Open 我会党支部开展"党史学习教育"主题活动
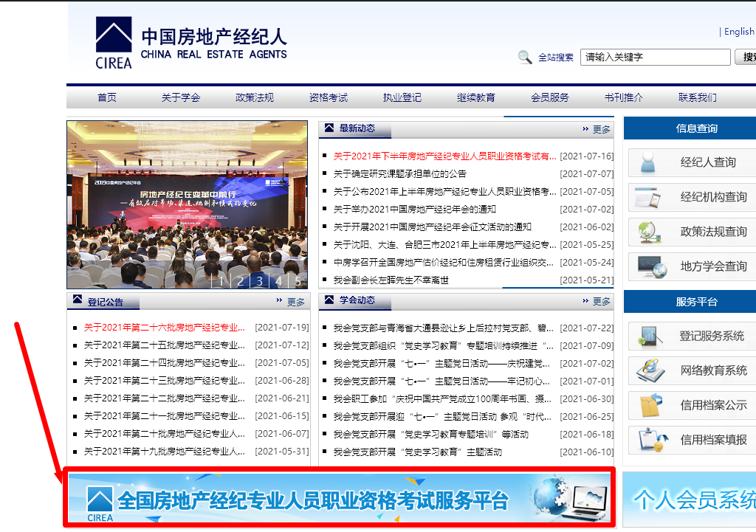The width and height of the screenshot is (756, 532). click(418, 452)
